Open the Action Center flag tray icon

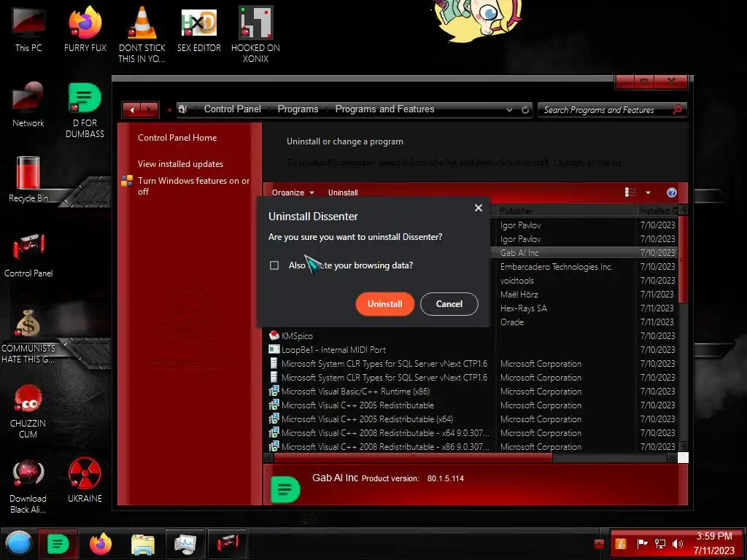coord(642,544)
